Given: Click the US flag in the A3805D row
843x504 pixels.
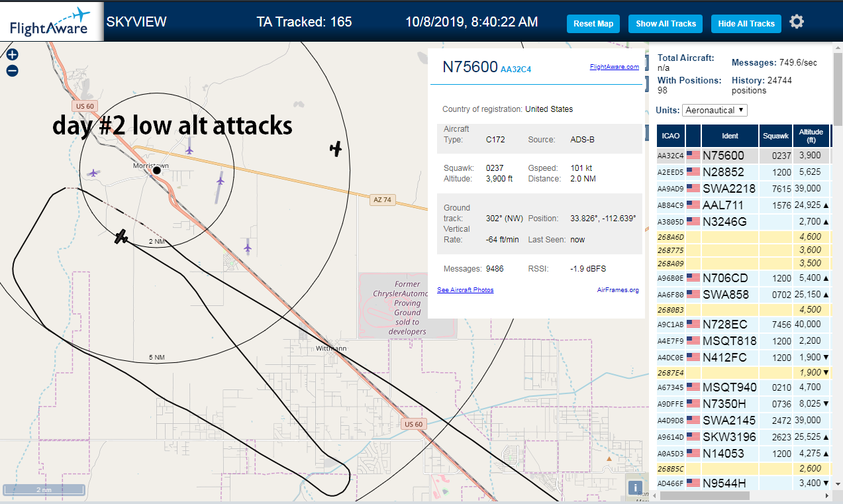Looking at the screenshot, I should (693, 222).
